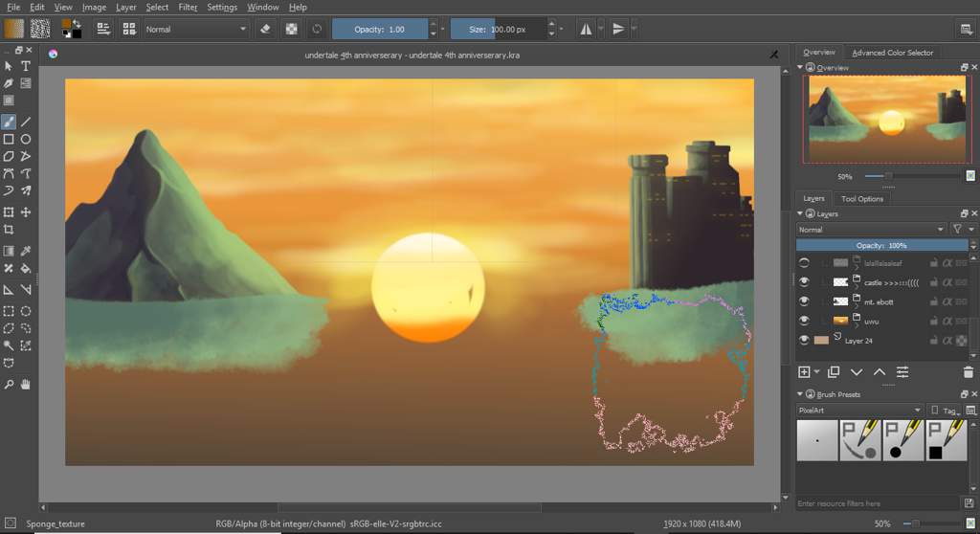
Task: Open the layer filter funnel dropdown
Action: pyautogui.click(x=961, y=230)
